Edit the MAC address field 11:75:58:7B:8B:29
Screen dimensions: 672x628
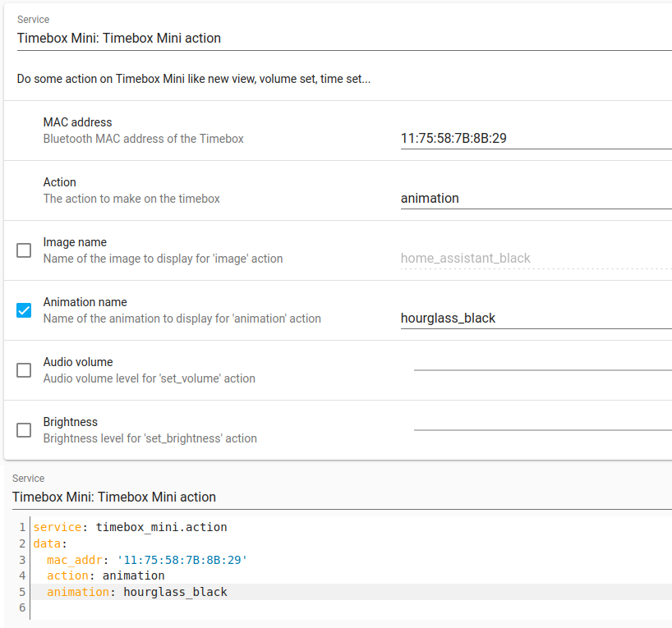point(536,139)
